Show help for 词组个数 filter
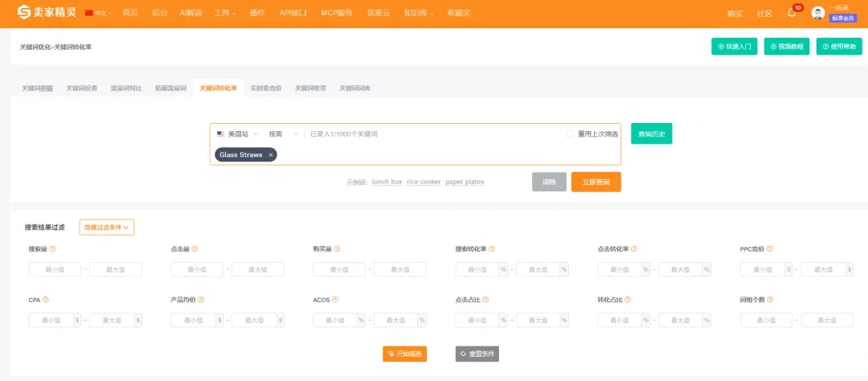The height and width of the screenshot is (381, 868). pyautogui.click(x=770, y=300)
